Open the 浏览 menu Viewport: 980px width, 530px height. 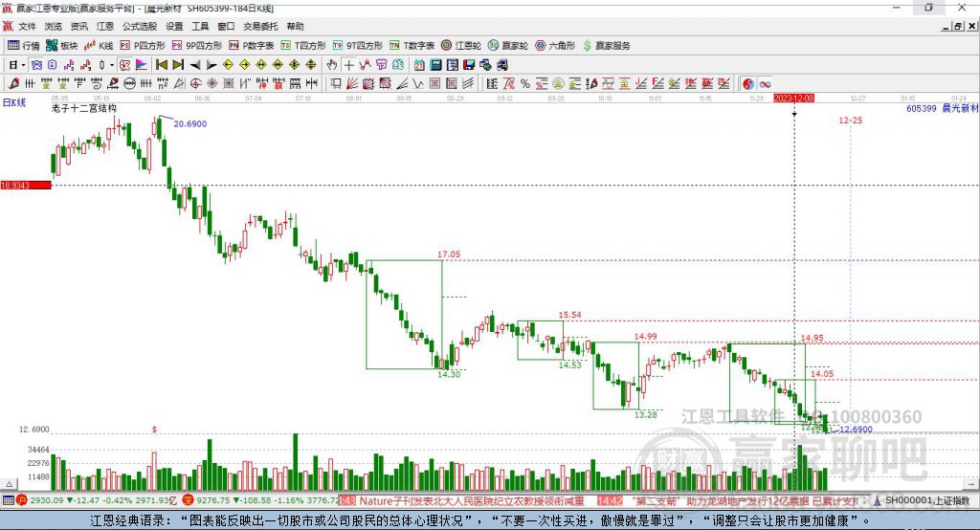[54, 26]
